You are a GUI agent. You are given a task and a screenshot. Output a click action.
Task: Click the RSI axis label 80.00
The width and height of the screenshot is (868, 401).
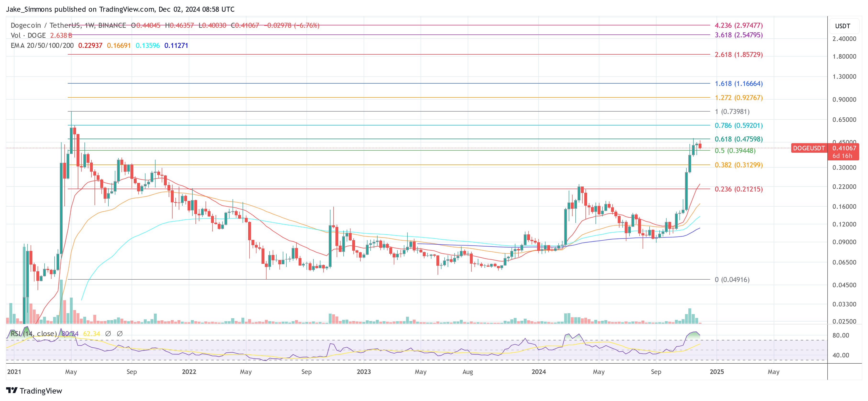(841, 335)
